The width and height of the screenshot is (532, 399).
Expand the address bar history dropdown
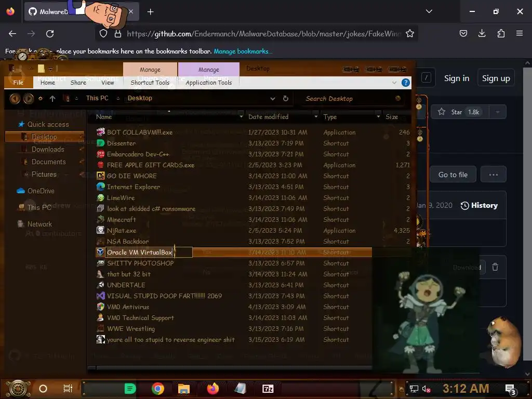(272, 99)
